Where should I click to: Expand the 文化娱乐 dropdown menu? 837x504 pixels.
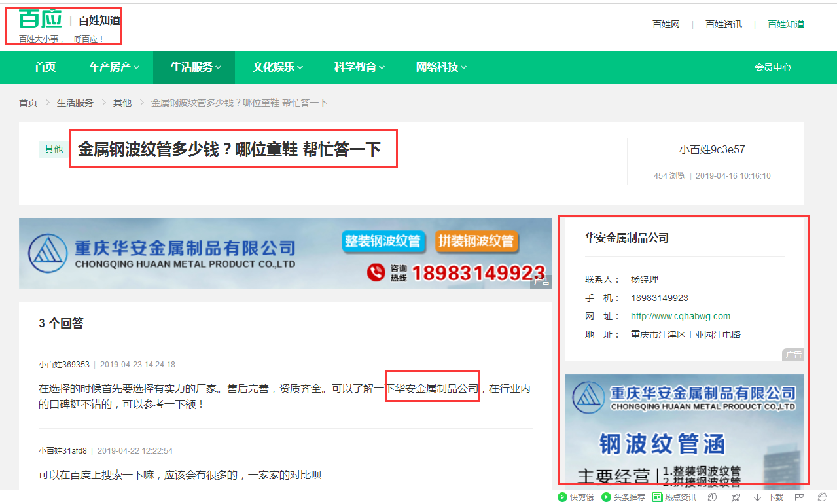click(x=277, y=67)
